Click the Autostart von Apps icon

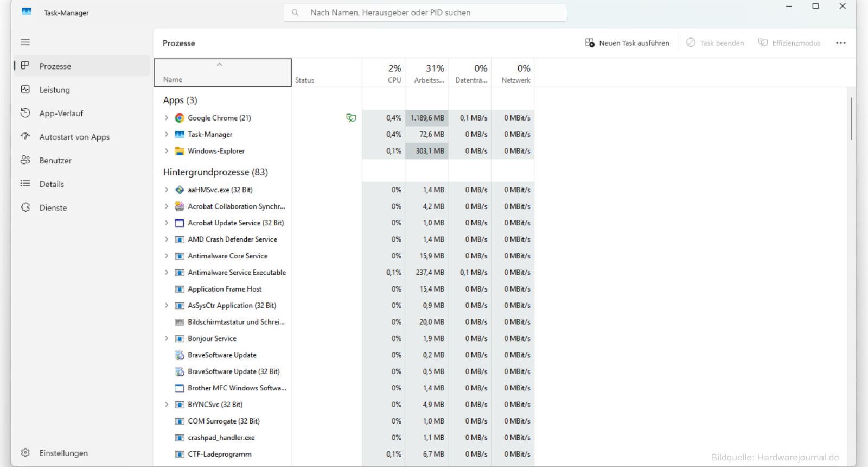(x=25, y=136)
